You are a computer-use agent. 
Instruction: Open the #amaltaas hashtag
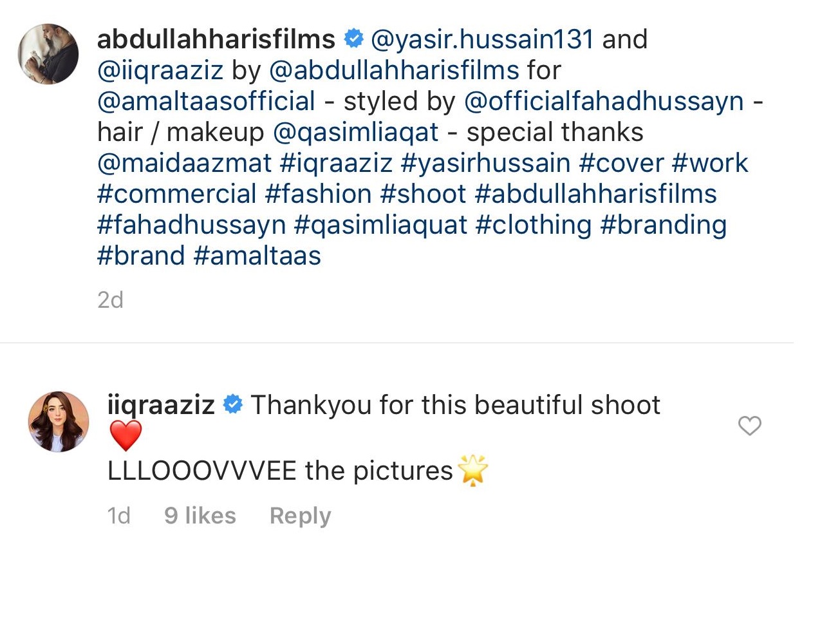click(x=257, y=256)
